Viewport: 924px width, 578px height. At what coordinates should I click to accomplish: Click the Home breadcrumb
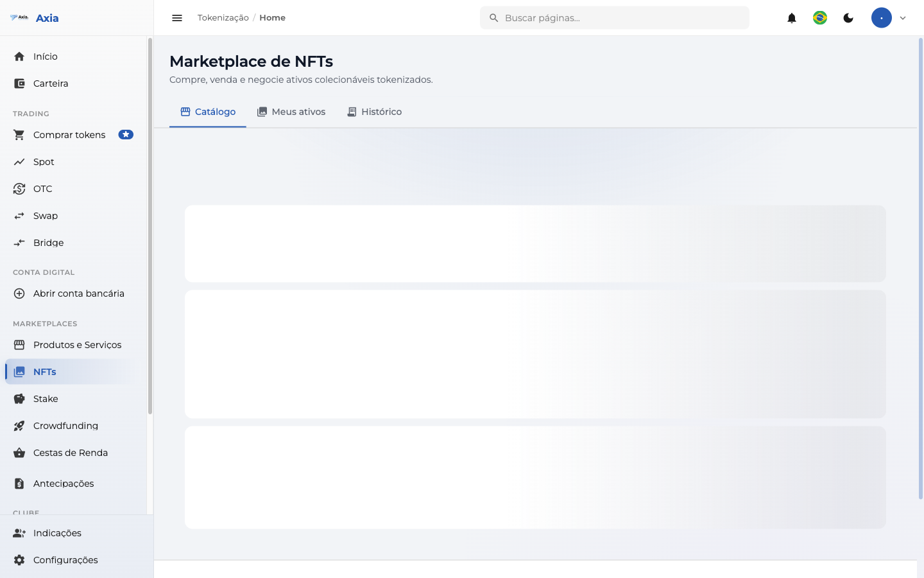point(272,18)
